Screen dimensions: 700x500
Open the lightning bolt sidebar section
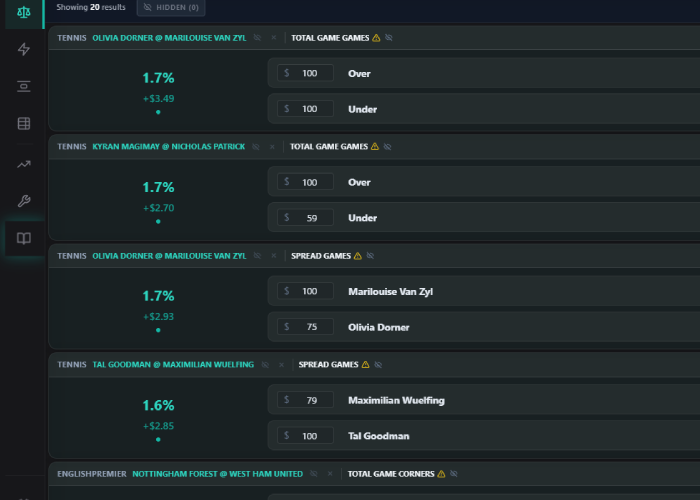coord(24,49)
